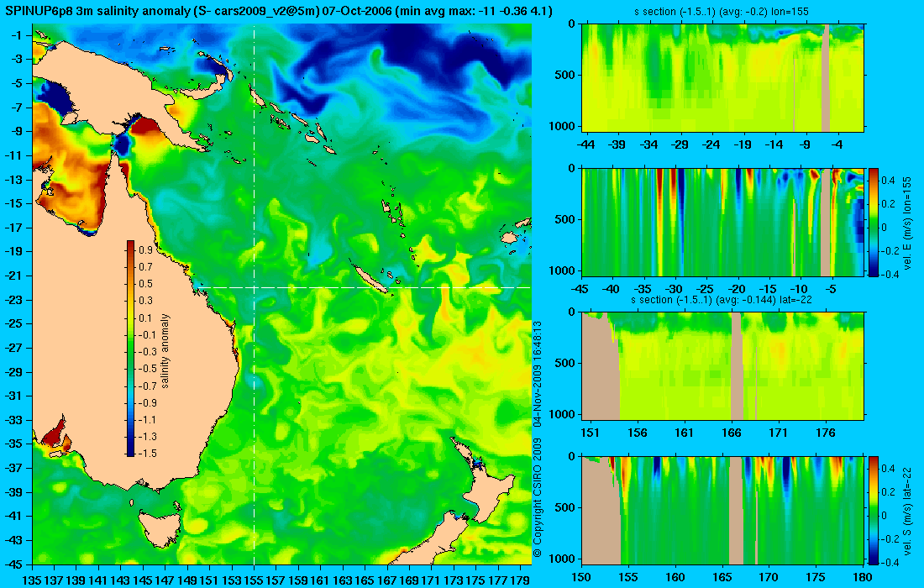
Task: Click the 150 tick on bottom velocity axis
Action: click(581, 577)
